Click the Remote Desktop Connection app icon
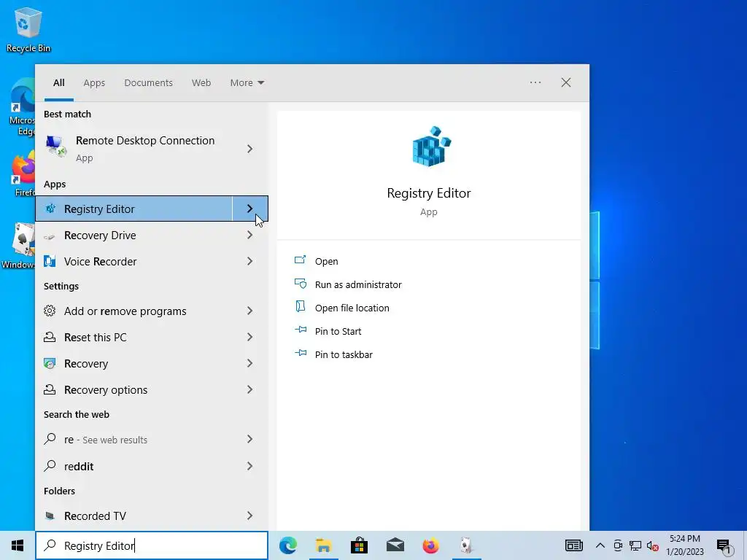This screenshot has height=560, width=747. point(55,146)
